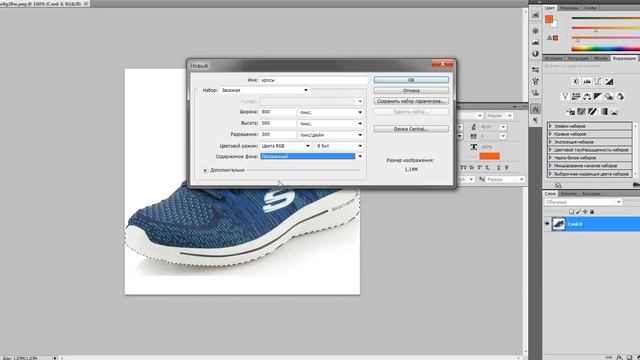
Task: Add a Photo Filter adjustment icon
Action: click(x=609, y=96)
